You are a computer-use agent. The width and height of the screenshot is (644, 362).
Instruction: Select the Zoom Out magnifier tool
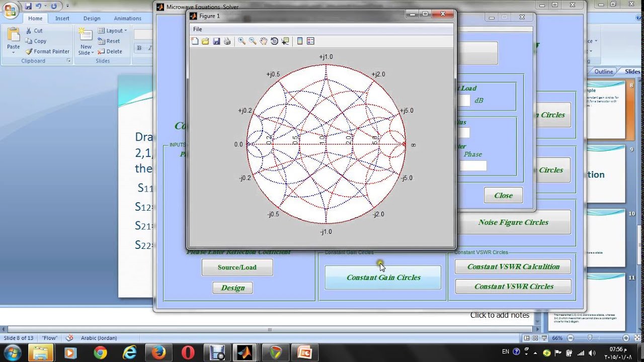[x=253, y=41]
